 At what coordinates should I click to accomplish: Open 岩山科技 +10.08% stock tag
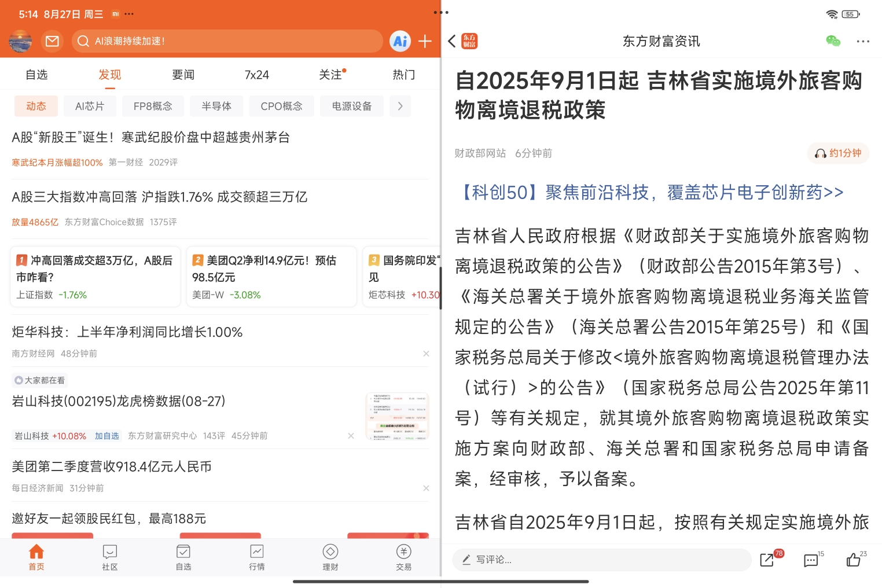[x=50, y=436]
